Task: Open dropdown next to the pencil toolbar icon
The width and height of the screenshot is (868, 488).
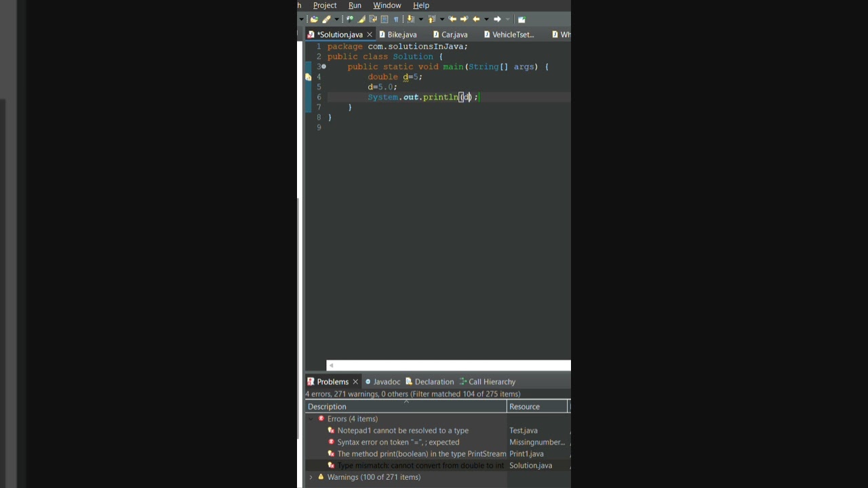Action: pyautogui.click(x=336, y=19)
